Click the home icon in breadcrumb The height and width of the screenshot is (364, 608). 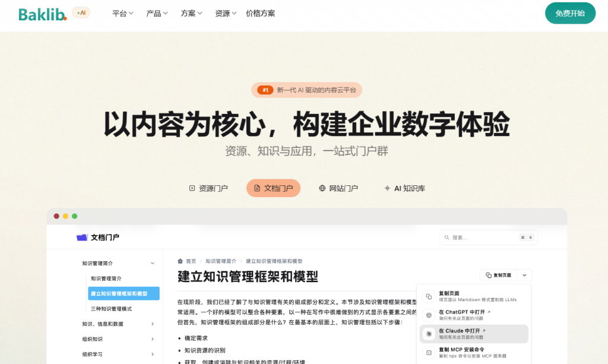pos(180,261)
